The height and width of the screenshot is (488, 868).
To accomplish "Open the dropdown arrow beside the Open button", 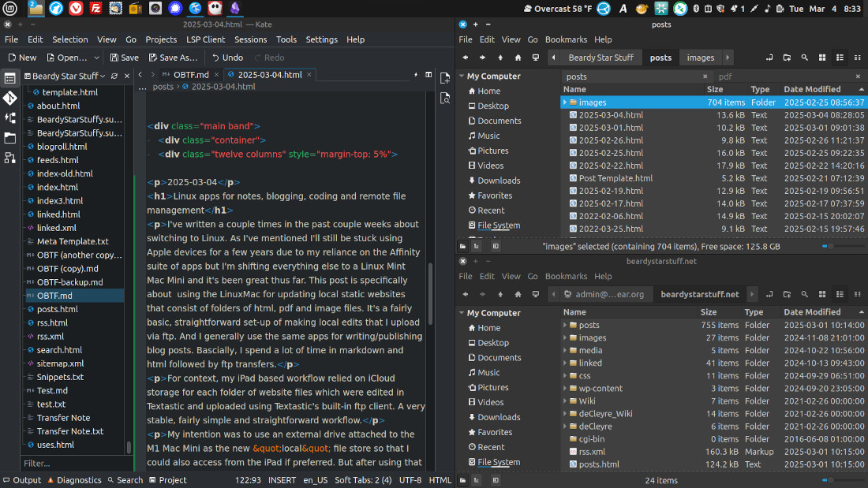I will point(96,58).
